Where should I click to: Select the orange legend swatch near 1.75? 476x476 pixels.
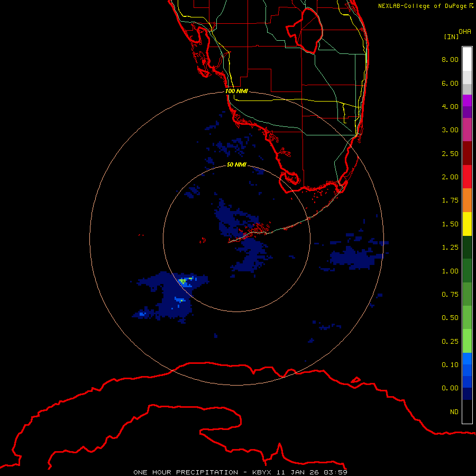467,200
